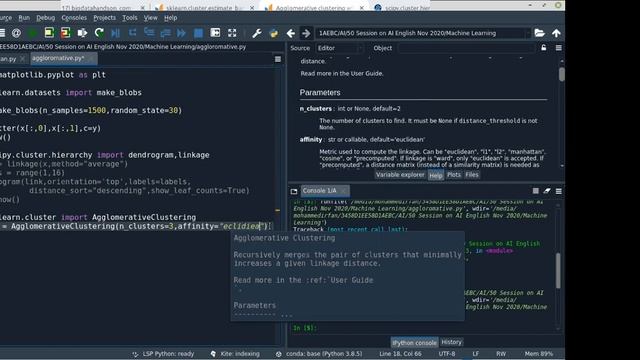This screenshot has height=360, width=640.
Task: Browse the console tabs
Action: (294, 191)
